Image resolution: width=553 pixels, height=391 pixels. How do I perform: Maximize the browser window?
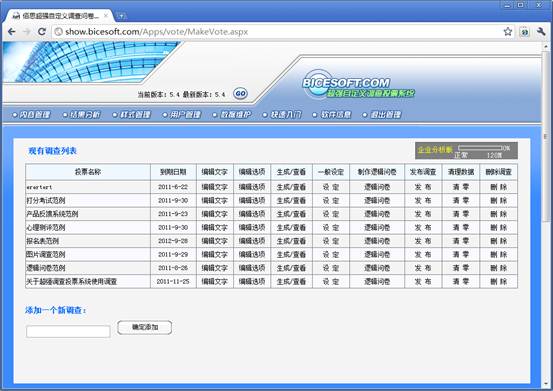point(521,5)
